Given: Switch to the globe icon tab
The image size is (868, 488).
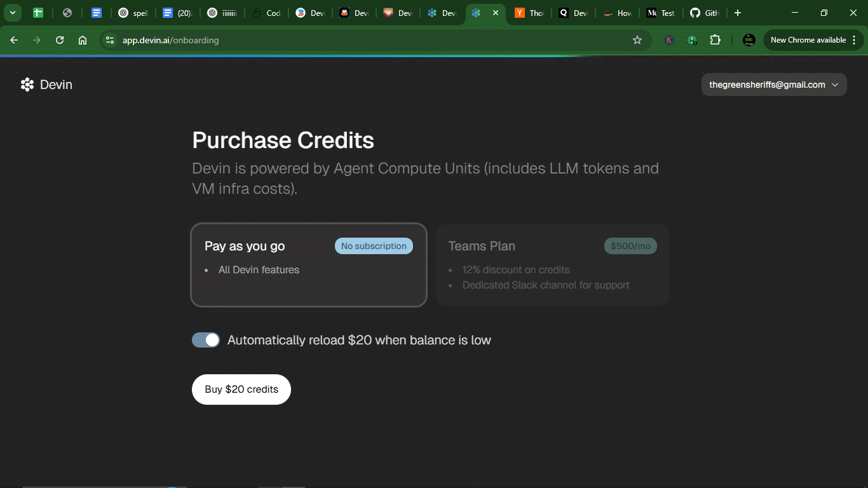Looking at the screenshot, I should tap(67, 13).
